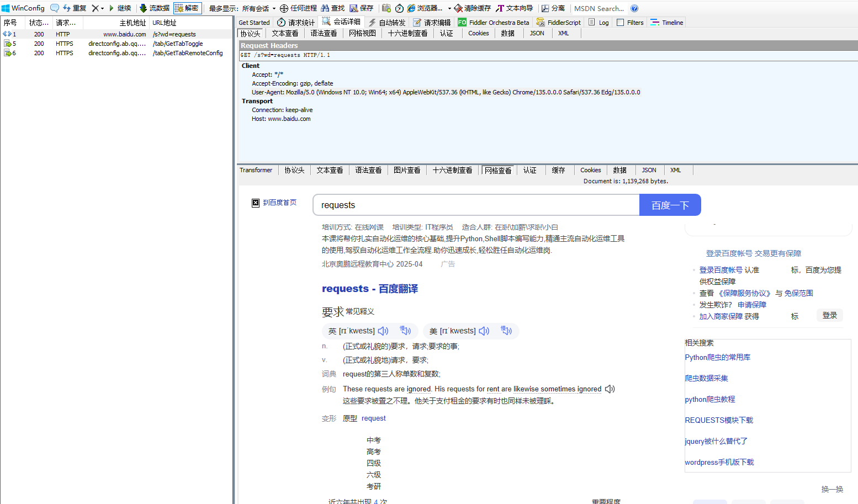The width and height of the screenshot is (858, 504).
Task: Toggle the 解密 decode button
Action: pos(187,8)
